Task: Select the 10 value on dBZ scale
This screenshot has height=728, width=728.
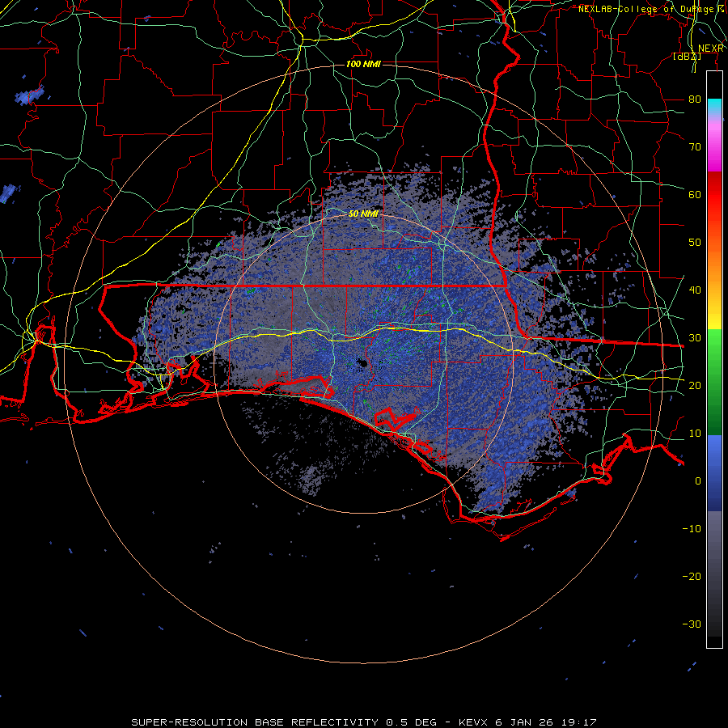Action: point(695,434)
